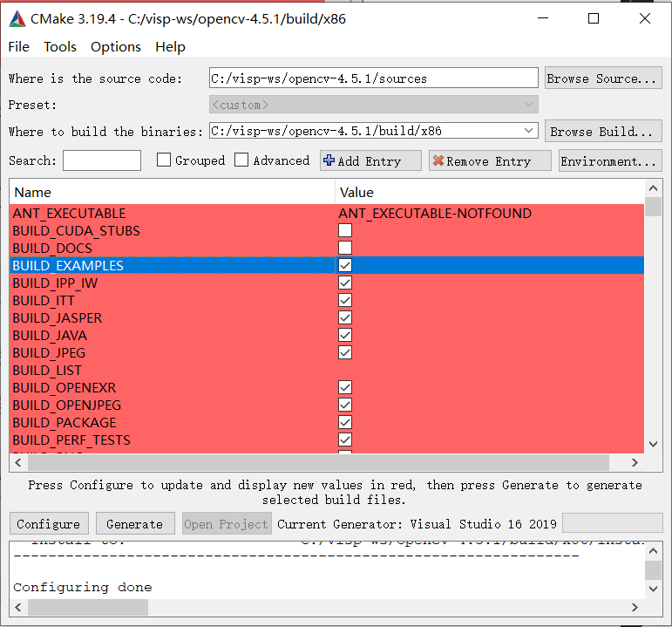Click the output log horizontal scrollbar thumb

tap(88, 607)
